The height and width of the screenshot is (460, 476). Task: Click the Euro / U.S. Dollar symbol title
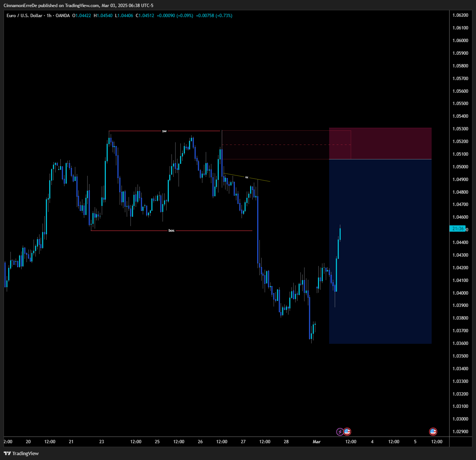point(24,16)
